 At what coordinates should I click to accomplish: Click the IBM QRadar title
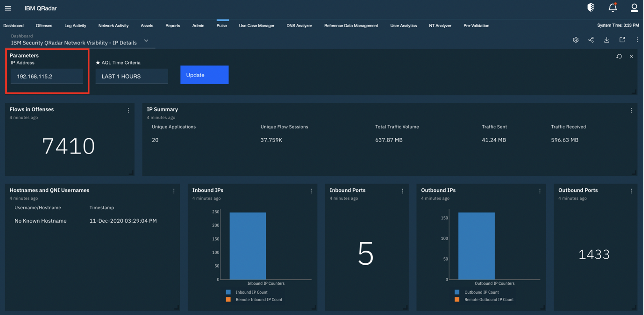[x=41, y=8]
